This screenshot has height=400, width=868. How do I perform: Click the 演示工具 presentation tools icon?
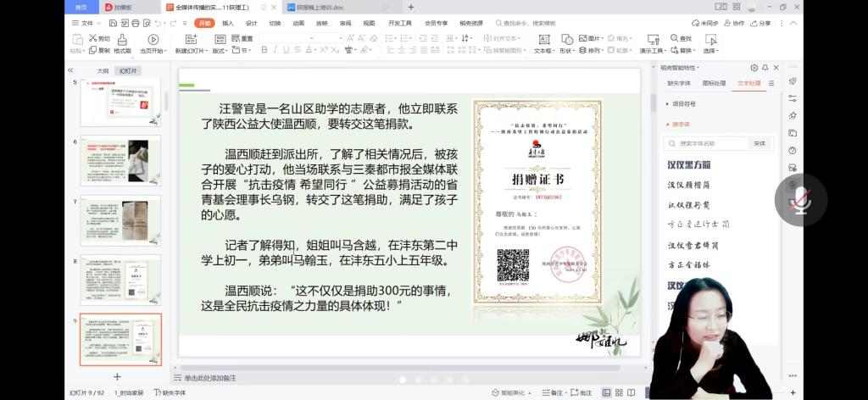(653, 40)
